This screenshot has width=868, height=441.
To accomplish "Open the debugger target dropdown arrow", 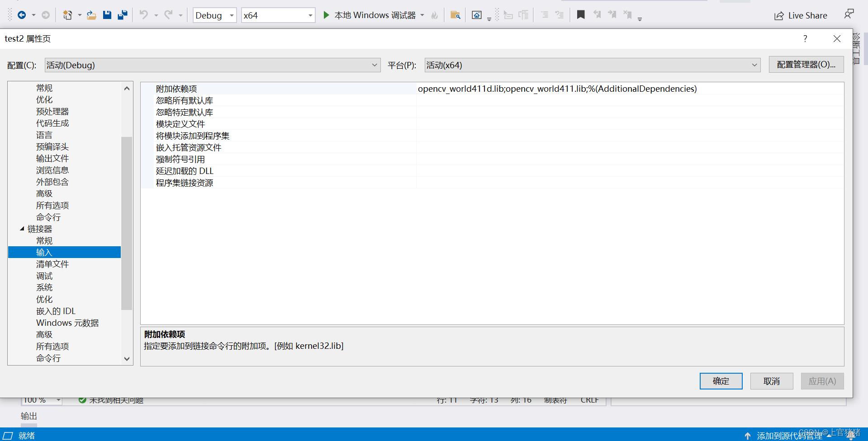I will pyautogui.click(x=422, y=15).
